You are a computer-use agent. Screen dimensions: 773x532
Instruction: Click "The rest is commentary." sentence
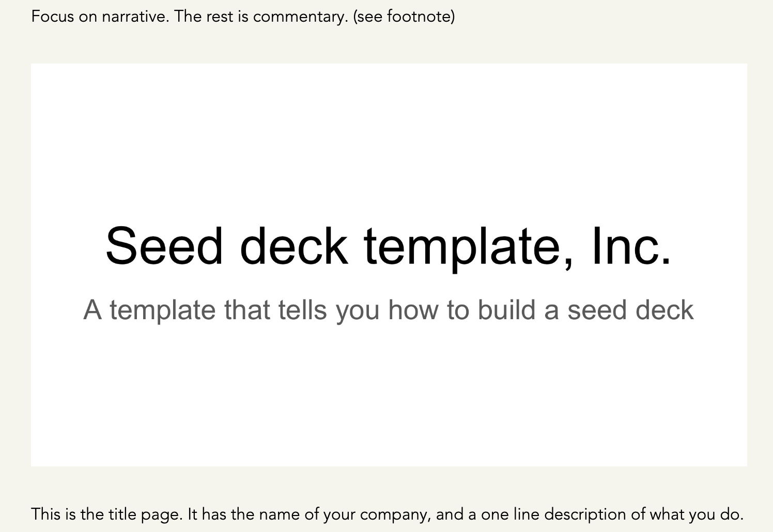tap(261, 17)
